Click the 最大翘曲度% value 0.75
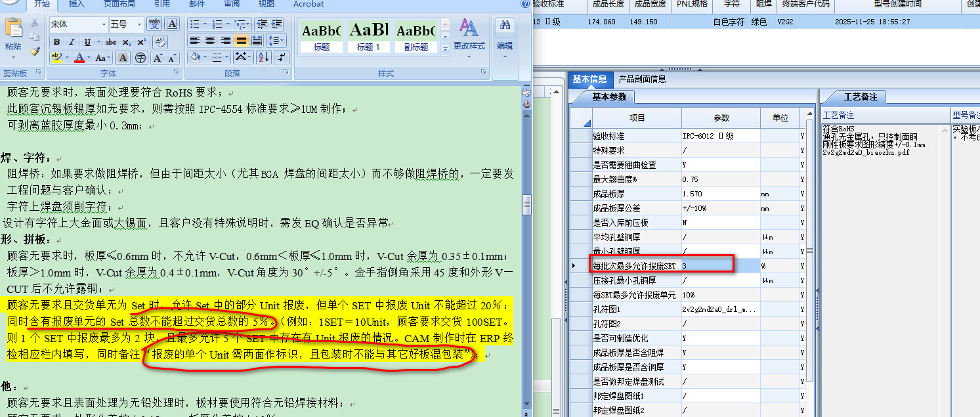980x417 pixels. coord(721,179)
